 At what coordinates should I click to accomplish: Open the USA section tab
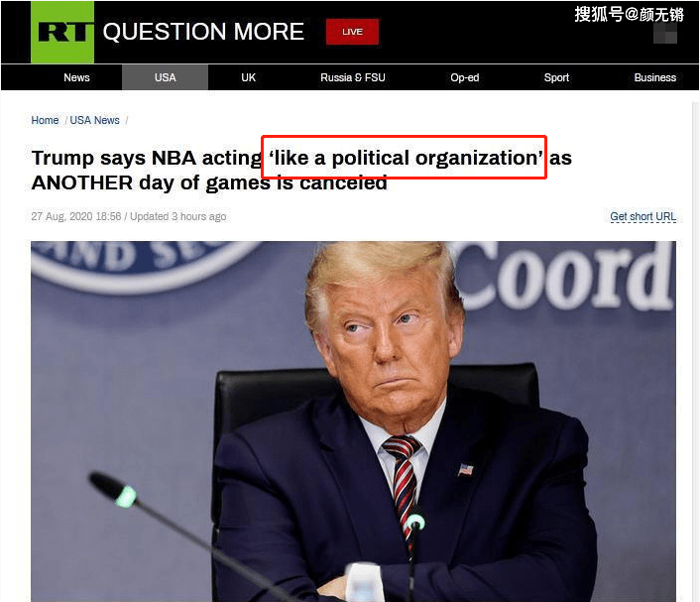click(166, 77)
